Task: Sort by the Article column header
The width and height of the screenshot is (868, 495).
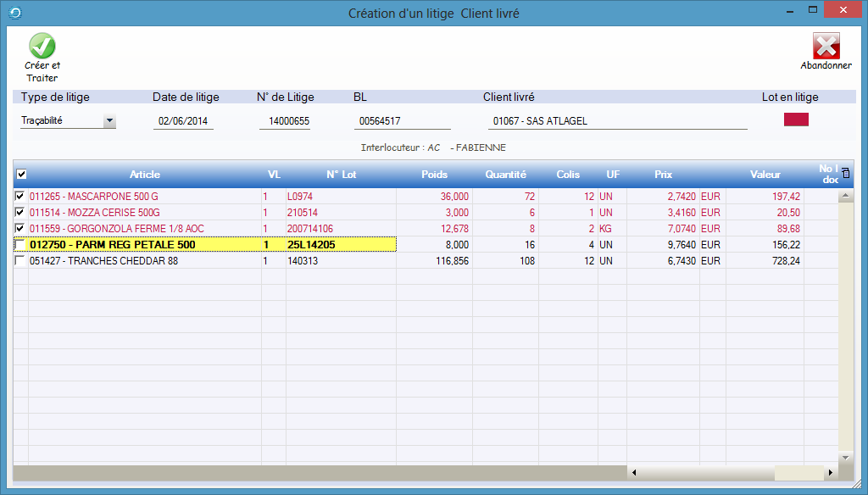Action: pos(144,175)
